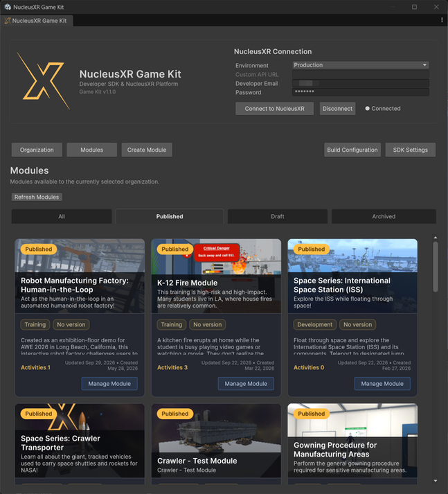Screen dimensions: 448x494
Task: Click Published badge on K-12 Fire card
Action: (x=175, y=249)
